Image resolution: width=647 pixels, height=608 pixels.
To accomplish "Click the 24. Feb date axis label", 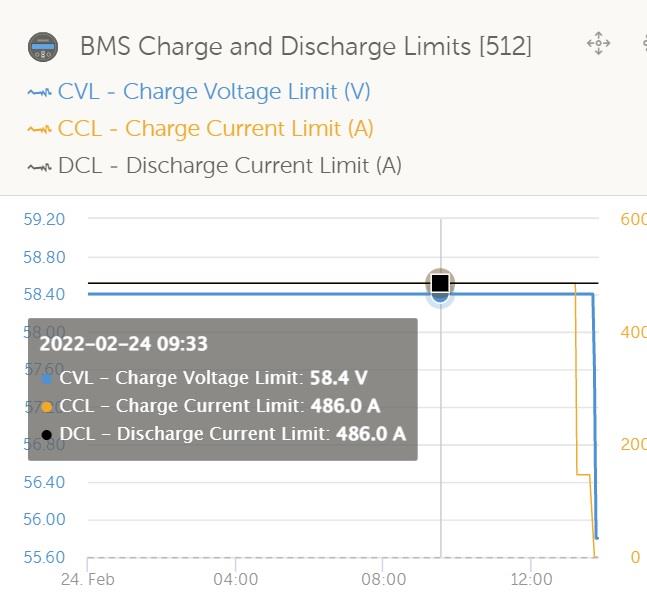I will click(x=87, y=580).
